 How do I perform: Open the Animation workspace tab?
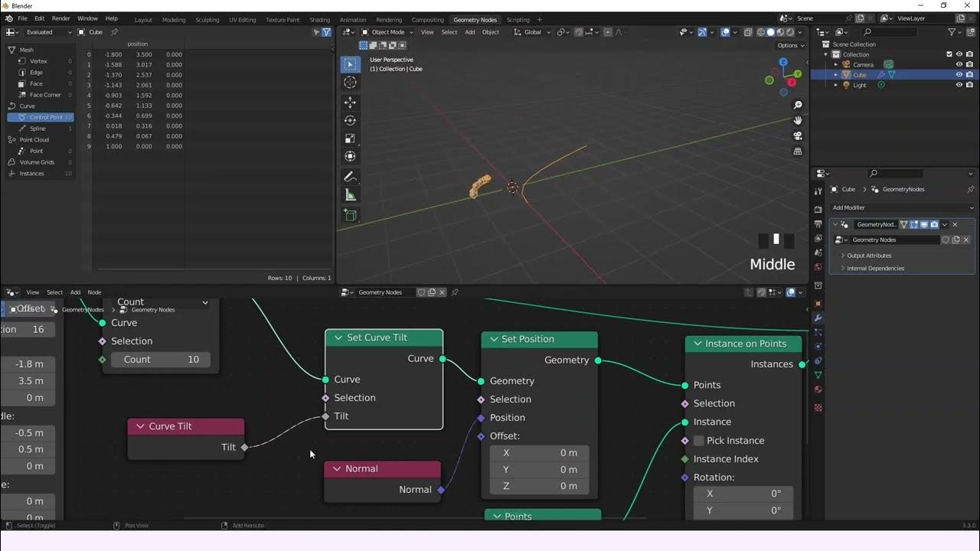click(x=353, y=20)
